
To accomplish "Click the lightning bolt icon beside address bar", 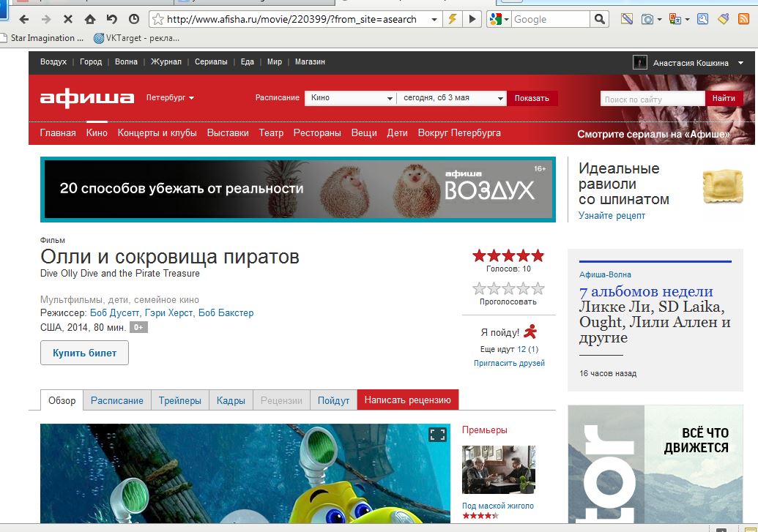I will (453, 19).
